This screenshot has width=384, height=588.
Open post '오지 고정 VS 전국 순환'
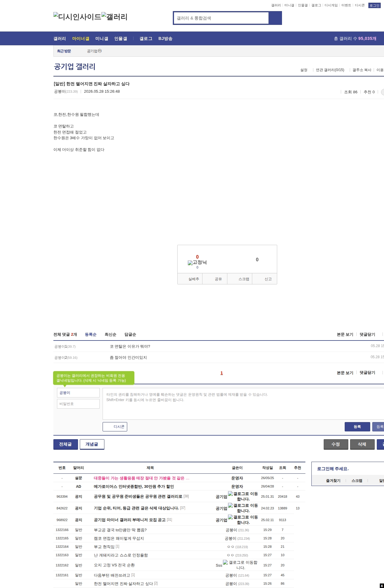click(114, 565)
